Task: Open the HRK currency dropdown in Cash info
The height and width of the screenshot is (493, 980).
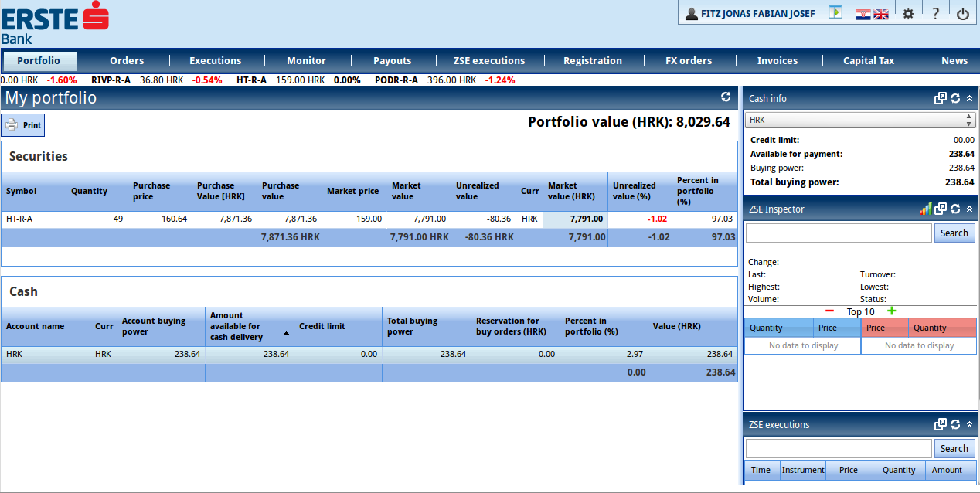Action: 859,120
